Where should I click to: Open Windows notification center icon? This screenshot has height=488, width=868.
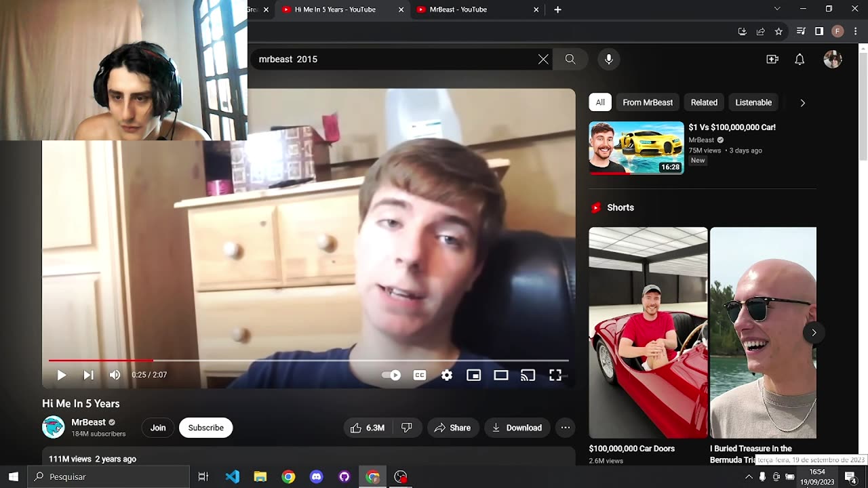851,476
